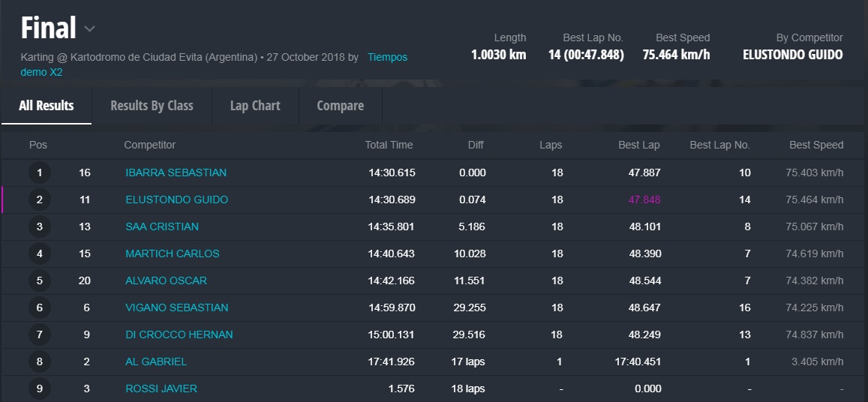Viewport: 868px width, 402px height.
Task: Click the All Results tab
Action: [47, 106]
